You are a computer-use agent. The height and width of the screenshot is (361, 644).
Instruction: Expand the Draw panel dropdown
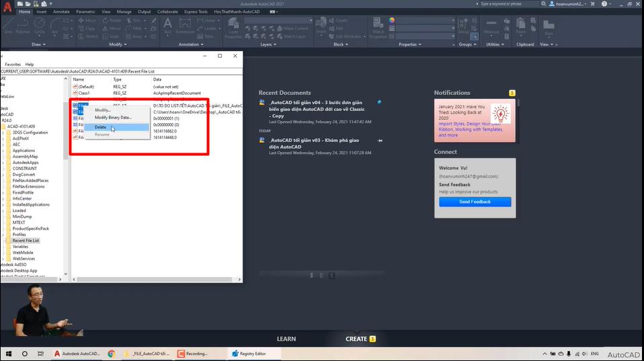38,44
